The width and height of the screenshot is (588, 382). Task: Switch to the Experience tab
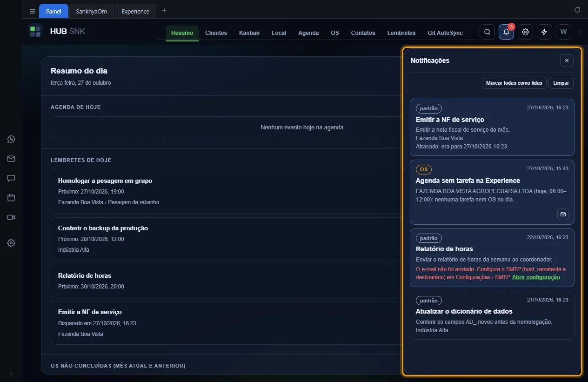click(135, 11)
